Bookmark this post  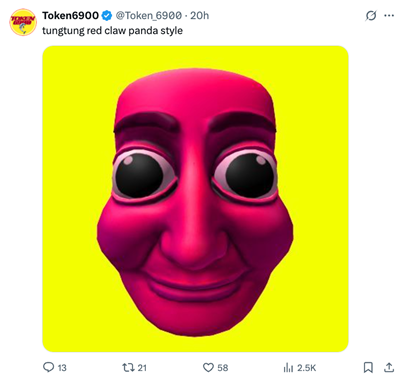pyautogui.click(x=368, y=367)
